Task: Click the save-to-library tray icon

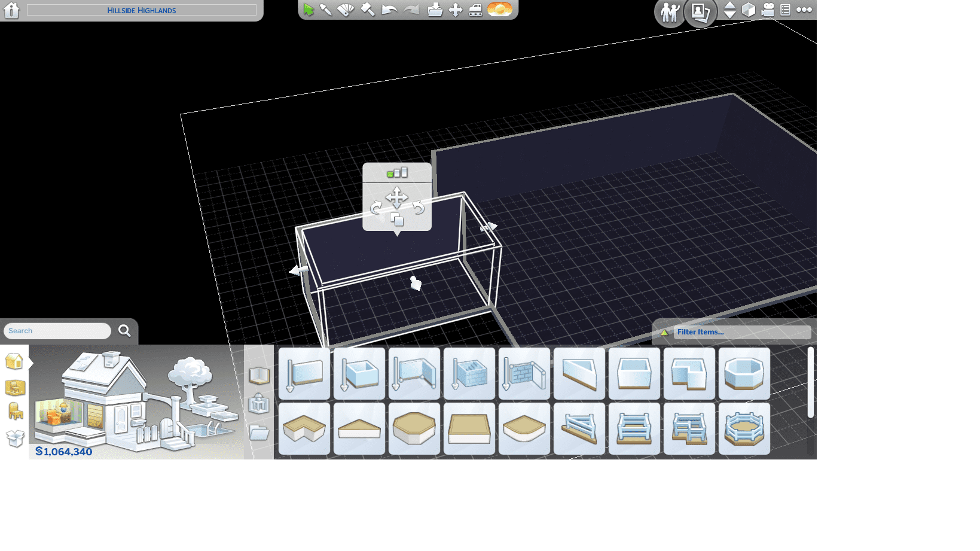Action: [x=435, y=10]
